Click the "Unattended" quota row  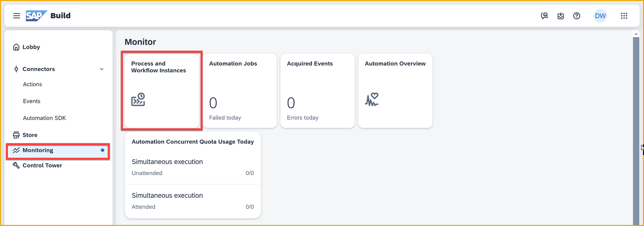coord(193,167)
